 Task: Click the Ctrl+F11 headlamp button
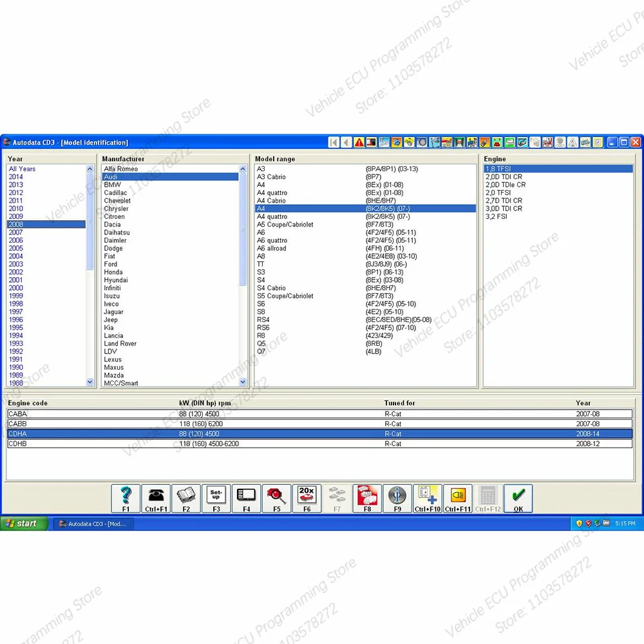point(457,498)
